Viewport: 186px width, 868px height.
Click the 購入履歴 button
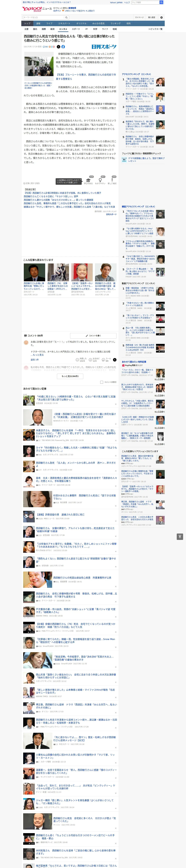[152, 18]
